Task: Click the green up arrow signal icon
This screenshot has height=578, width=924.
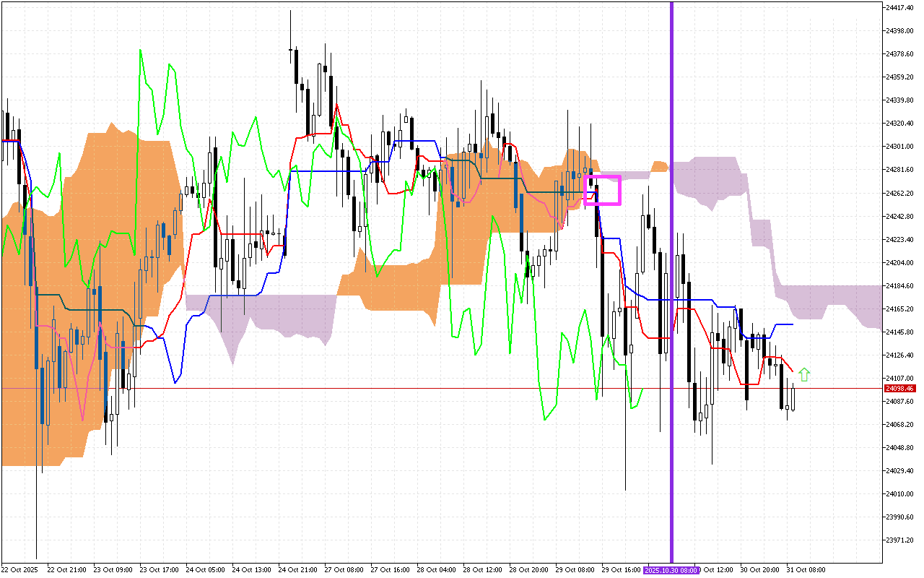Action: click(804, 374)
